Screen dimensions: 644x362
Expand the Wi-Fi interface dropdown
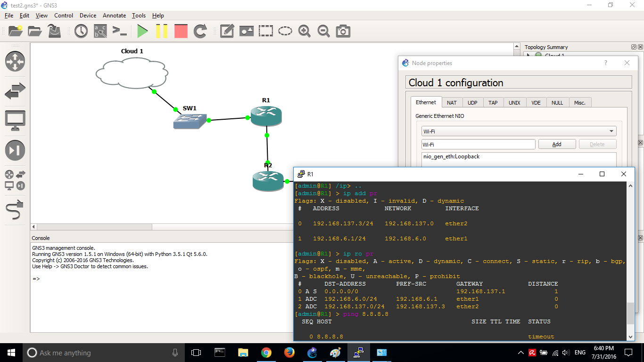point(519,132)
